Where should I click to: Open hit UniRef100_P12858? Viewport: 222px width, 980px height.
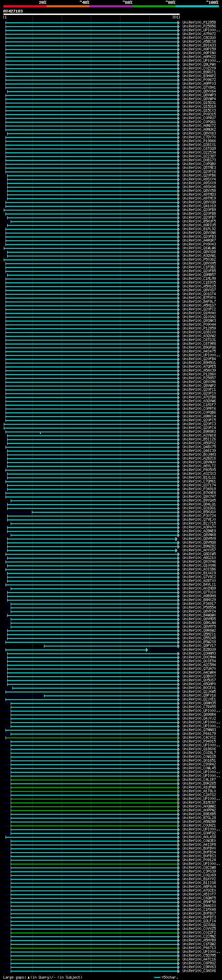[199, 23]
